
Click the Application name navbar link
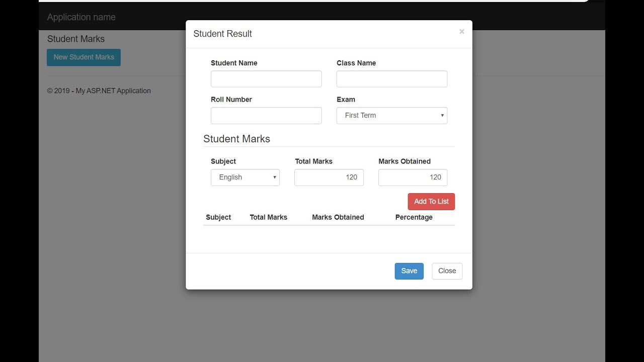82,17
